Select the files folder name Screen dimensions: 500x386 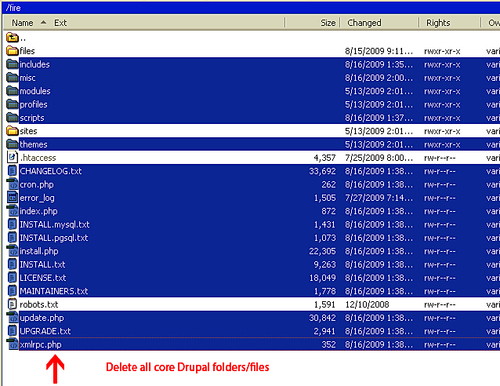[27, 51]
